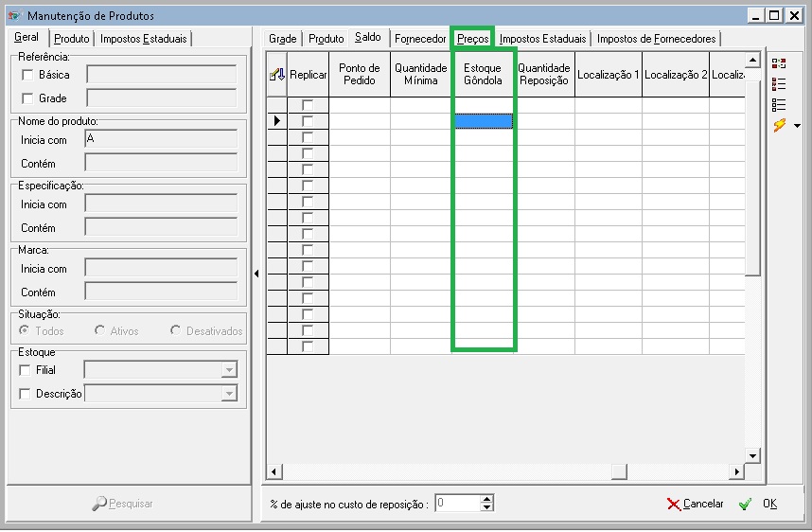Click the red X icon of Cancelar
The width and height of the screenshot is (812, 532).
[673, 504]
